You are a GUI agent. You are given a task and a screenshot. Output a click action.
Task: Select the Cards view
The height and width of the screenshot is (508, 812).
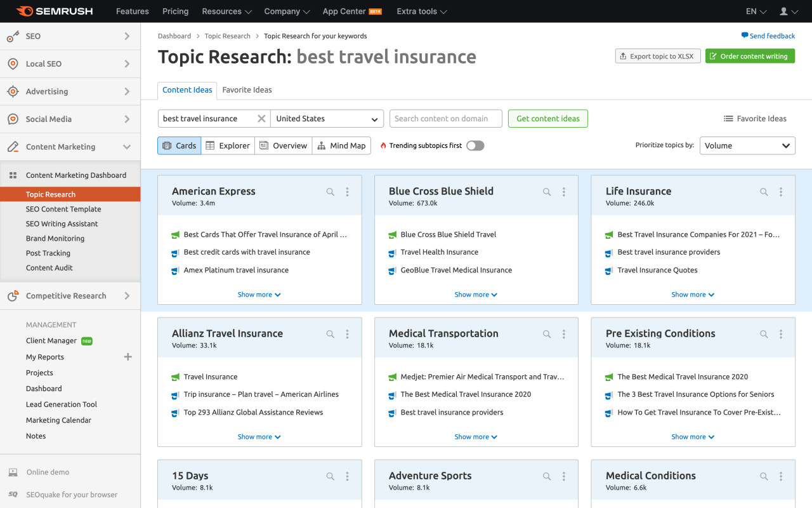click(180, 145)
